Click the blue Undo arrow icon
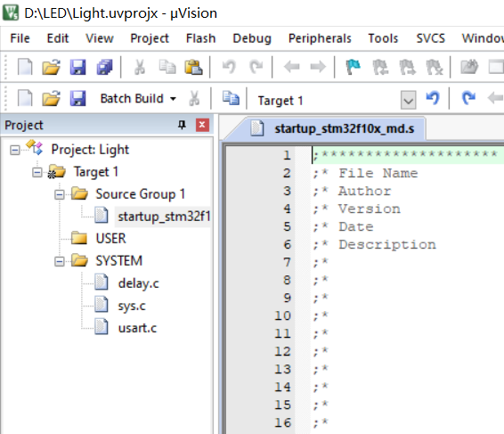 (x=433, y=98)
